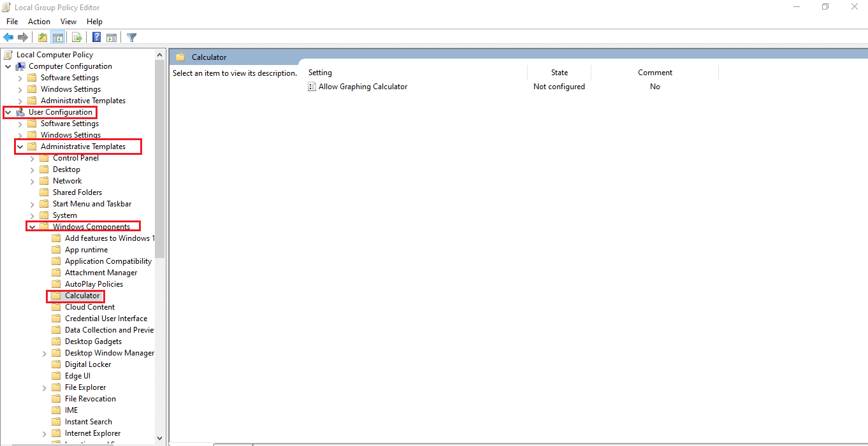Go up one level with folder arrow icon

42,37
